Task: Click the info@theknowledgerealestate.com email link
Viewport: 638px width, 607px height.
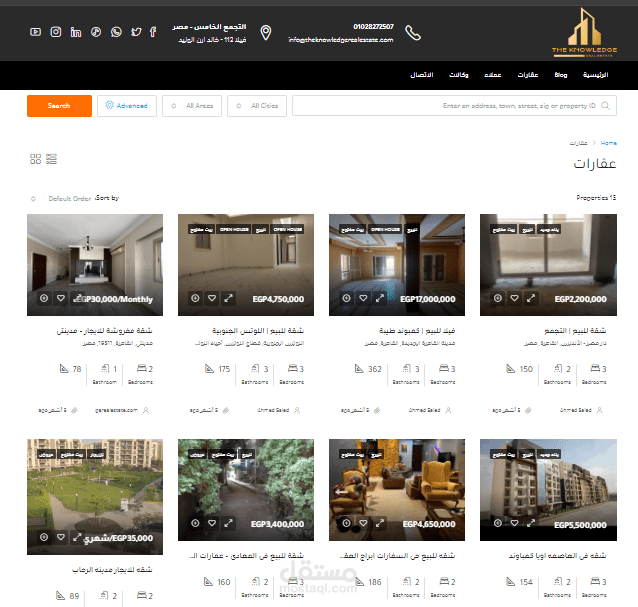Action: (x=341, y=40)
